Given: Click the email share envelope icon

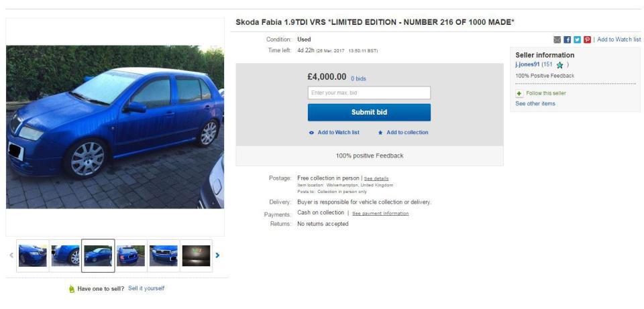Looking at the screenshot, I should click(x=557, y=40).
